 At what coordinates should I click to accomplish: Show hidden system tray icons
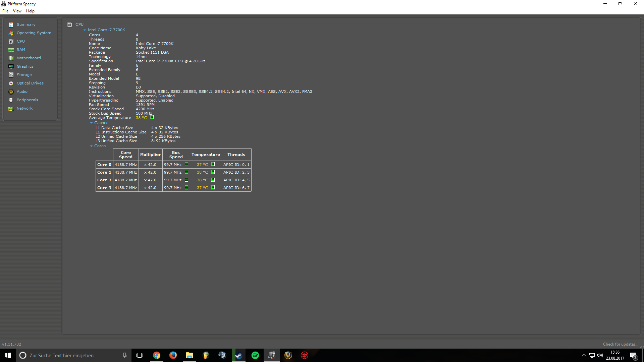coord(584,355)
